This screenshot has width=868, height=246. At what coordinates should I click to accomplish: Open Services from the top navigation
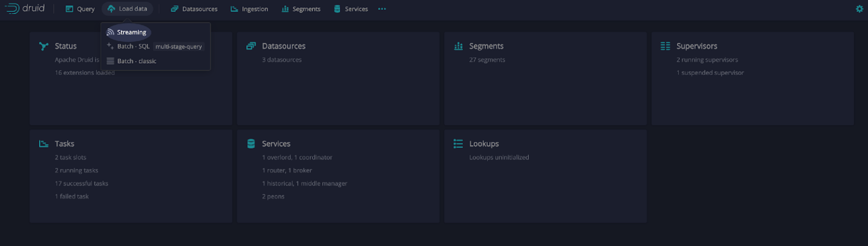pyautogui.click(x=350, y=9)
